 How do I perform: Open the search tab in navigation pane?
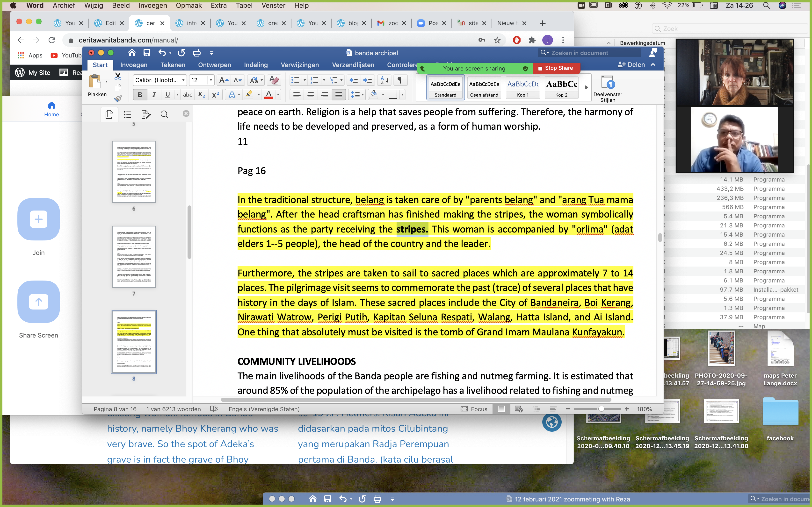point(164,115)
